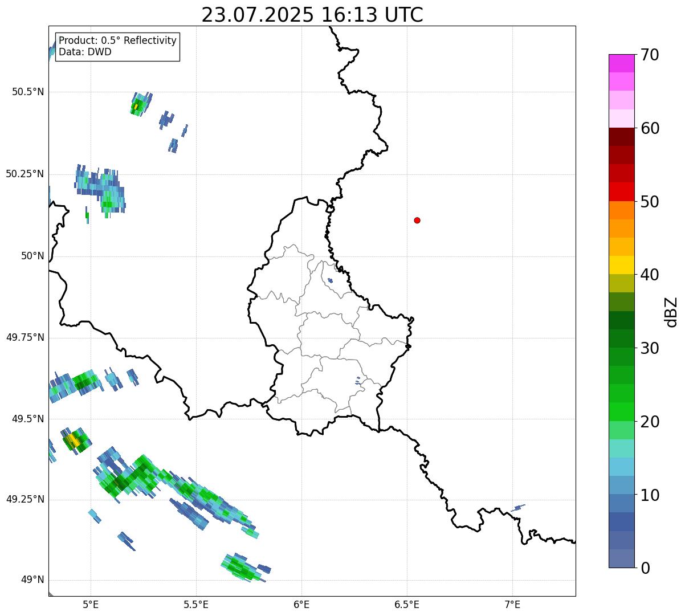This screenshot has width=685, height=616.
Task: Click the 5°E longitude label
Action: click(x=91, y=604)
